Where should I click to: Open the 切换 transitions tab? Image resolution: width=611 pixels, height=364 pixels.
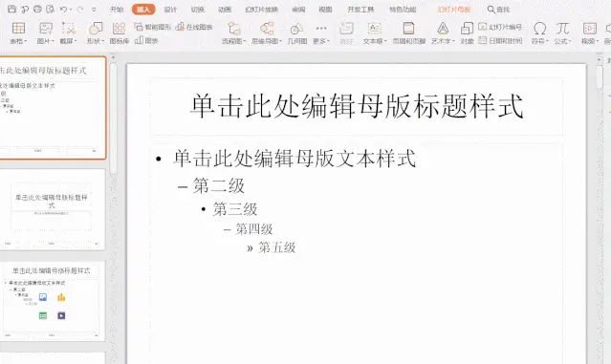198,10
